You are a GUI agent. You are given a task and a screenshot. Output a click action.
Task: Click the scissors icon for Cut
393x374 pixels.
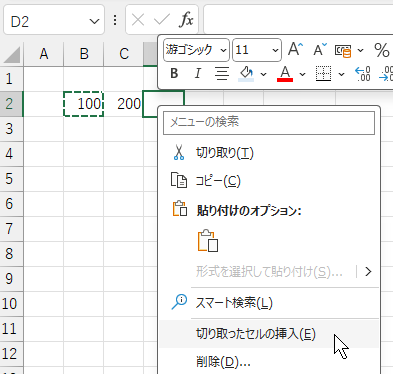[x=179, y=153]
